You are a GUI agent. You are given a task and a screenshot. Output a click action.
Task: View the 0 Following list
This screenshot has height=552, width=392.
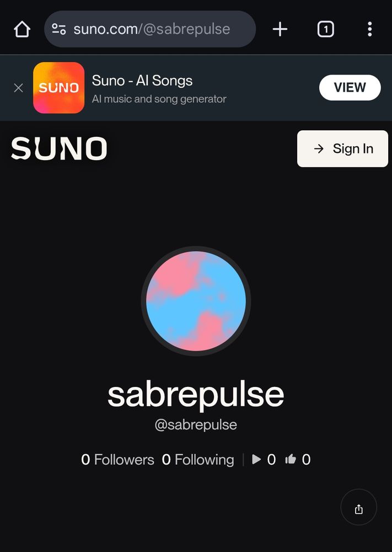coord(198,459)
